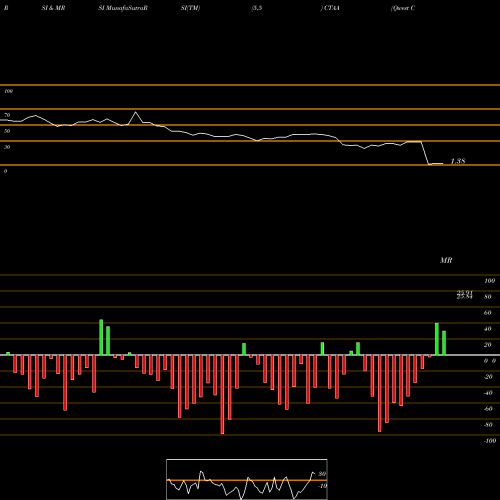500x500 pixels.
Task: Click the '-80' label on MR axis
Action: click(x=488, y=425)
